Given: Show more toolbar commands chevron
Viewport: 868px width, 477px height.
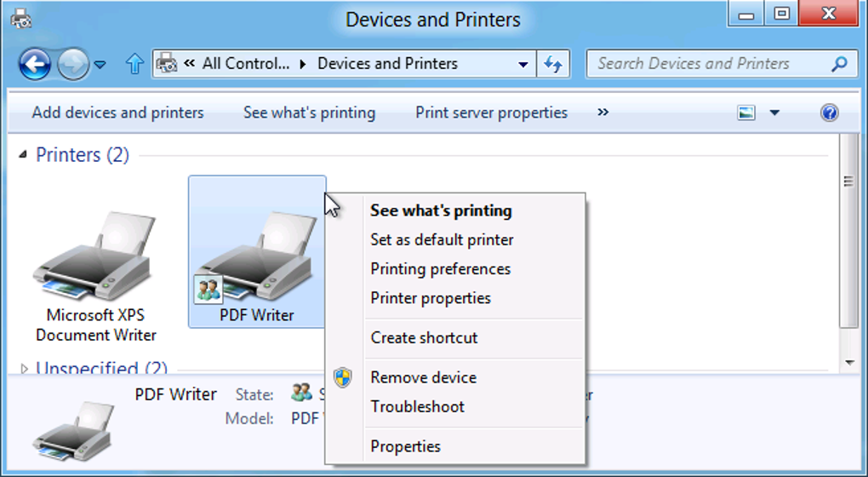Looking at the screenshot, I should point(602,112).
